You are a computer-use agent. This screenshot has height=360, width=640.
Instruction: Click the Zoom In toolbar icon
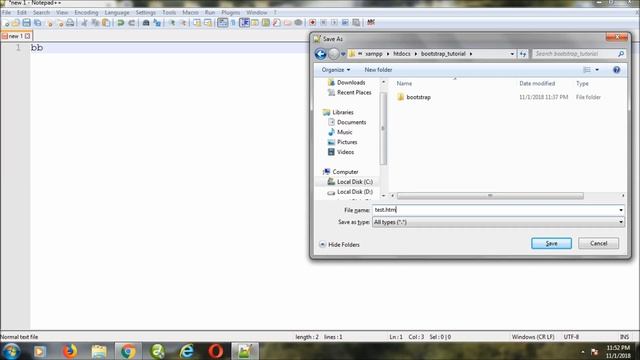[172, 23]
